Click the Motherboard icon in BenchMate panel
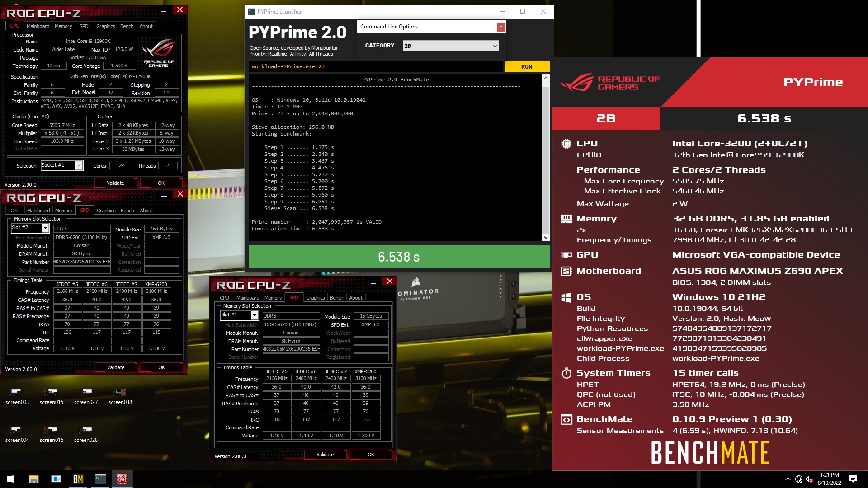The height and width of the screenshot is (488, 868). [x=566, y=271]
